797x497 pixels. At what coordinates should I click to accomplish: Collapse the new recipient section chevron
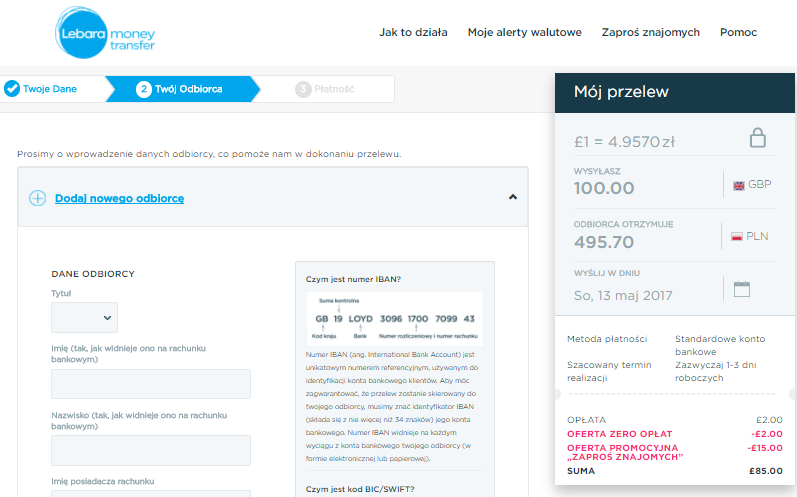[x=513, y=197]
